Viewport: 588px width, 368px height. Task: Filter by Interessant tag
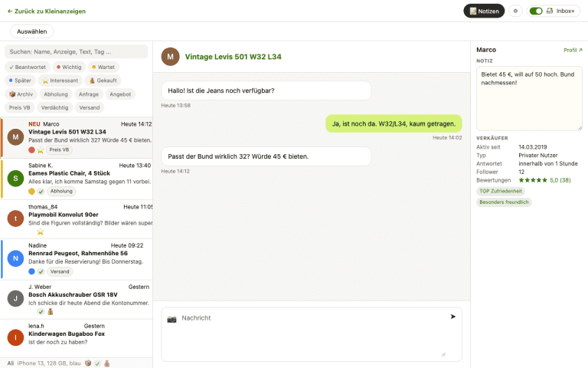[x=60, y=80]
